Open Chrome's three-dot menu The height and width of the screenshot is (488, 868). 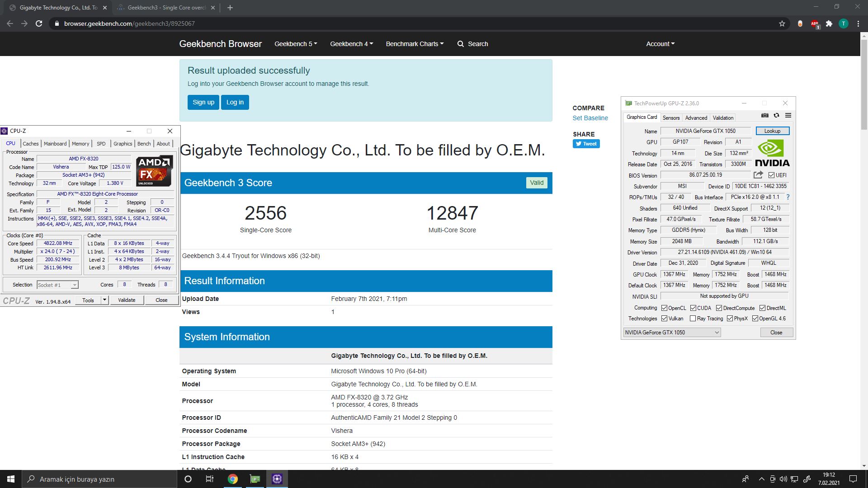[858, 23]
